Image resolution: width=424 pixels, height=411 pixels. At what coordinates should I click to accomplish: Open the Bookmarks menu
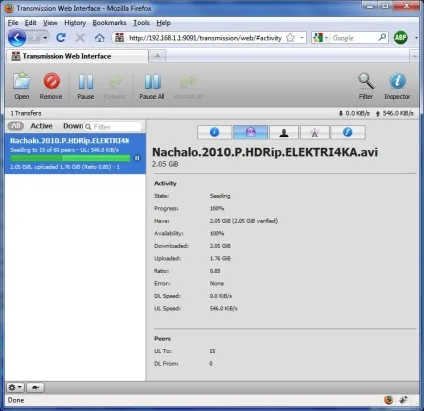click(109, 23)
